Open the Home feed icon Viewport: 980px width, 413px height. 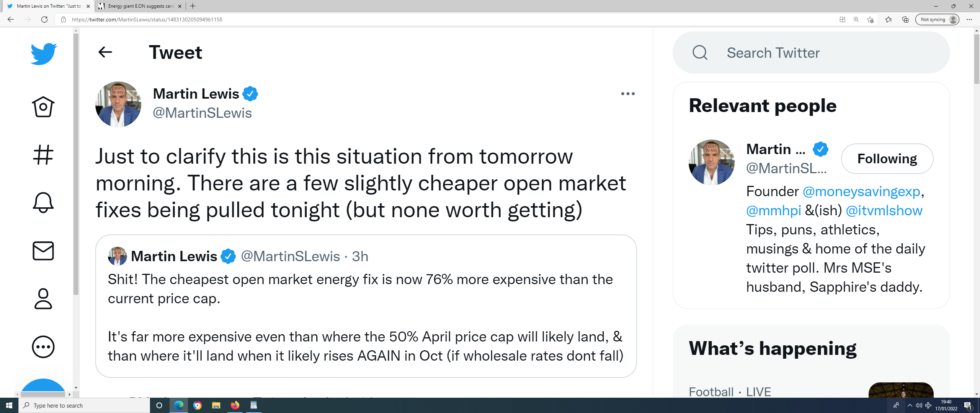click(43, 107)
